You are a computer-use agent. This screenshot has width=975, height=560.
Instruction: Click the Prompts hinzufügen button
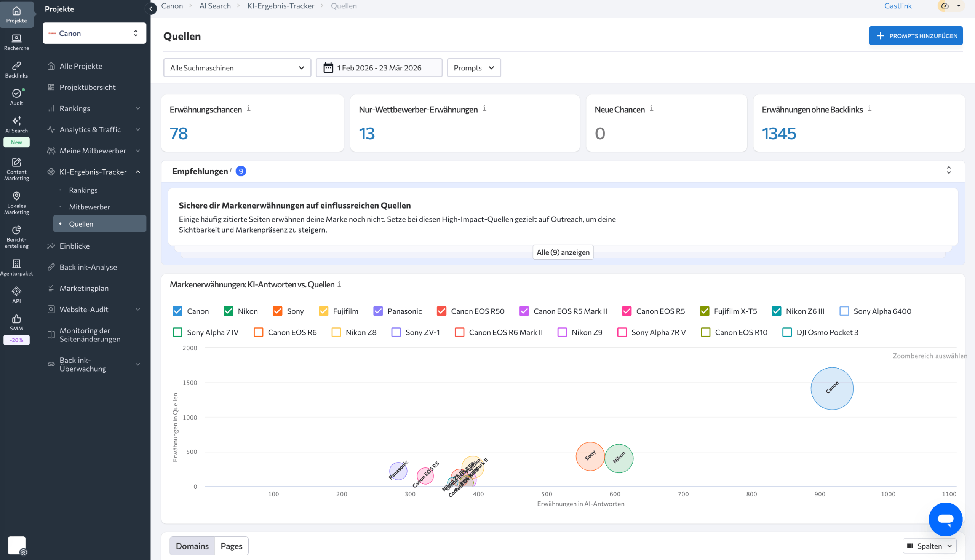(915, 36)
